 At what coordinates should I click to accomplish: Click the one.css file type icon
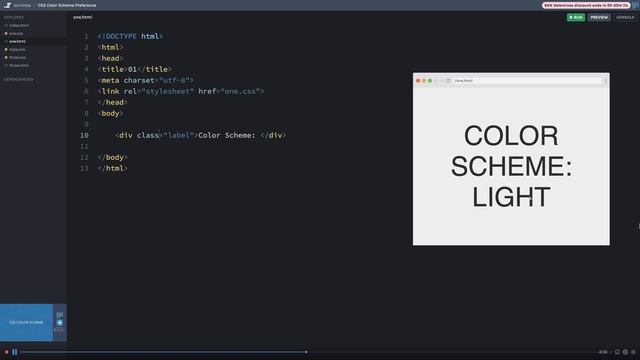click(x=6, y=33)
